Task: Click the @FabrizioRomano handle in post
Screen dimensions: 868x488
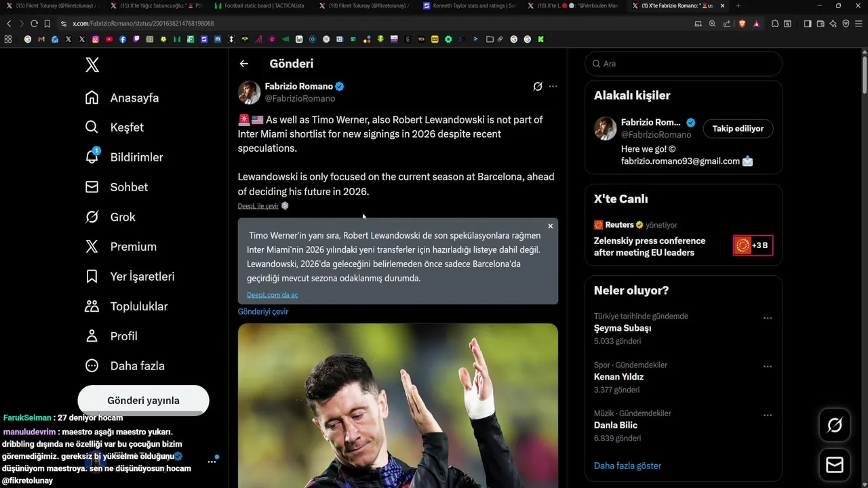Action: pos(300,98)
